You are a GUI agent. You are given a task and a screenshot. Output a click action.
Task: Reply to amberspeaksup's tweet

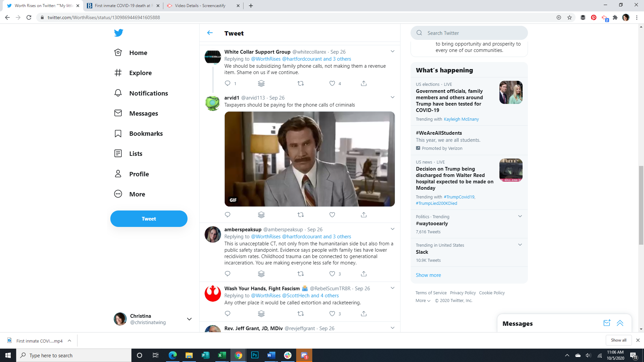click(227, 274)
